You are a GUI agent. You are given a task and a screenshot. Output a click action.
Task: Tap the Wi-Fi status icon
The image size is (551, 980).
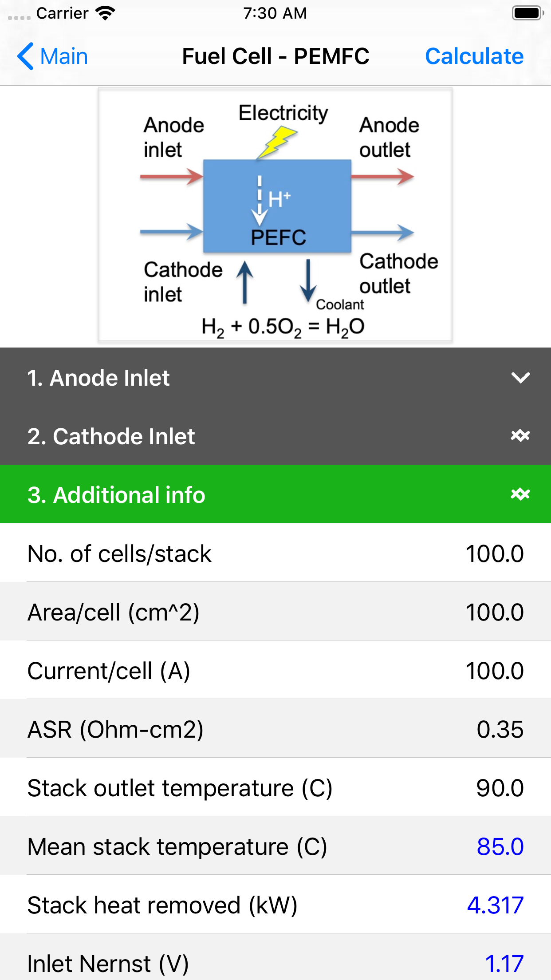tap(105, 13)
